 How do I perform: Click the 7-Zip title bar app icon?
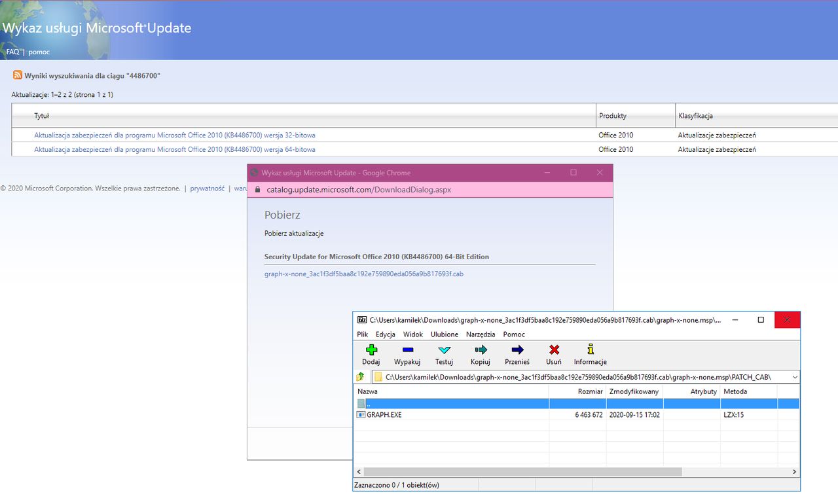pyautogui.click(x=361, y=320)
